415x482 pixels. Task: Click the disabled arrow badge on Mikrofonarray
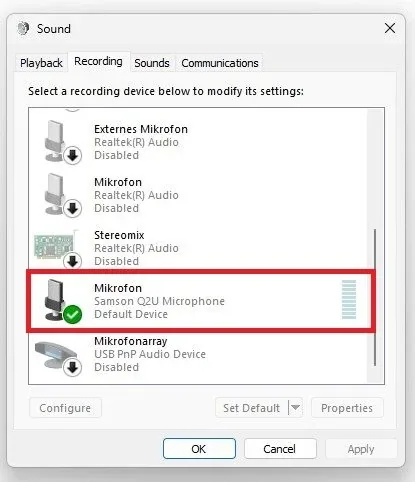pyautogui.click(x=73, y=367)
